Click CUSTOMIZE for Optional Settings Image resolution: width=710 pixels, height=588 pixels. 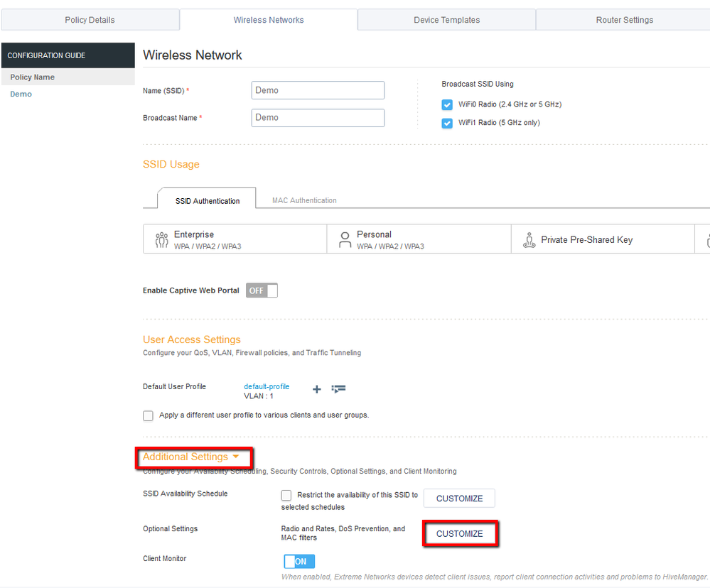pyautogui.click(x=459, y=534)
